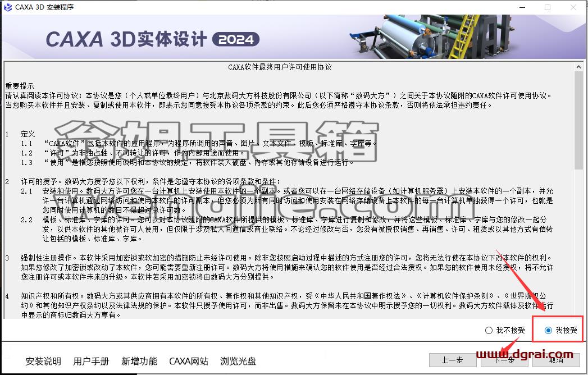The height and width of the screenshot is (375, 588).
Task: Click clause 1.1 “CAXA软件” definition line
Action: click(199, 143)
